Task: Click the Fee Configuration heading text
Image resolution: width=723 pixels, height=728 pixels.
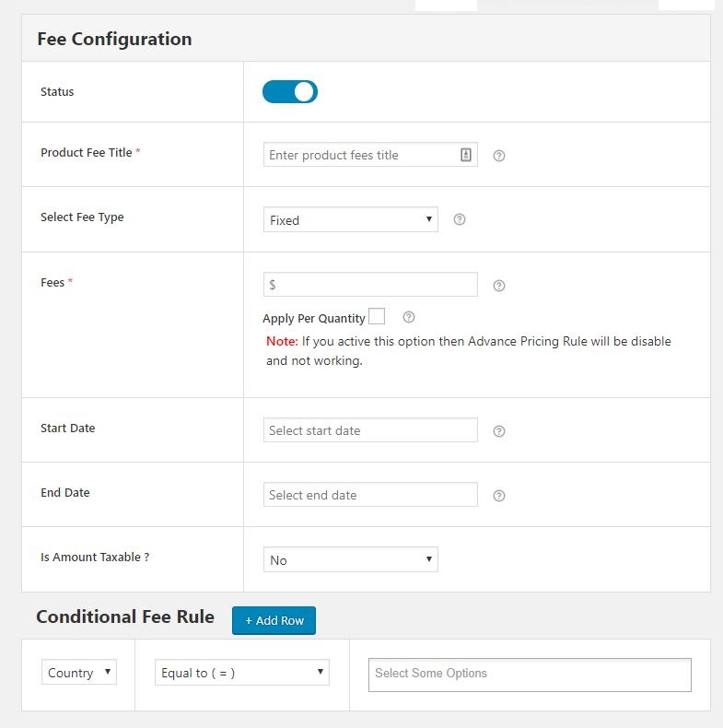Action: [114, 39]
